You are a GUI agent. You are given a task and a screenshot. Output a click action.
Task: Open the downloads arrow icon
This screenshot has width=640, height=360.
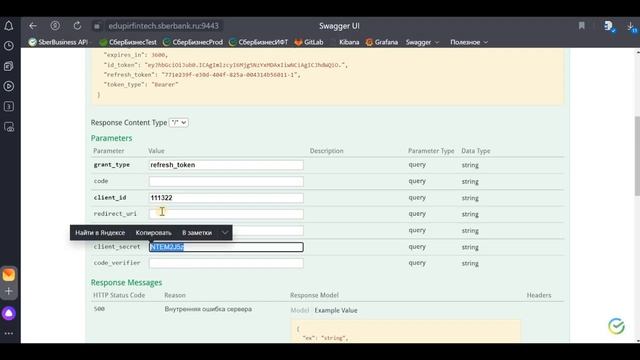click(631, 27)
